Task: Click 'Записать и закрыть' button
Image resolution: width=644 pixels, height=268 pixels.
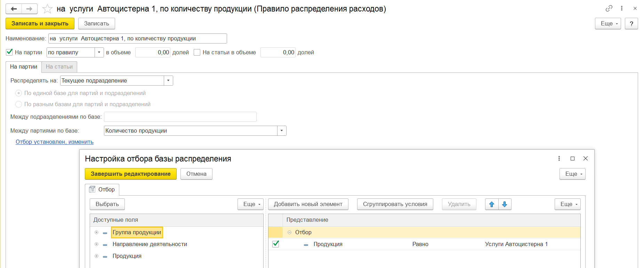Action: [x=40, y=24]
